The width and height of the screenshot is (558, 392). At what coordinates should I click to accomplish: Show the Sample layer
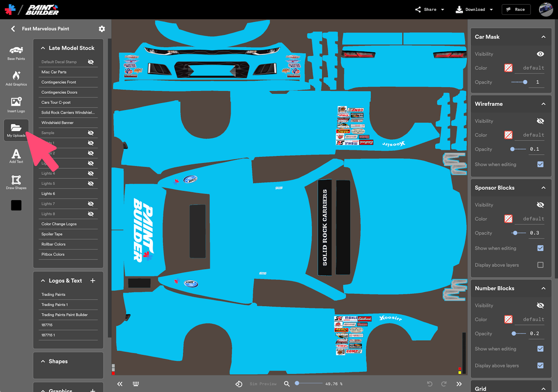tap(91, 133)
